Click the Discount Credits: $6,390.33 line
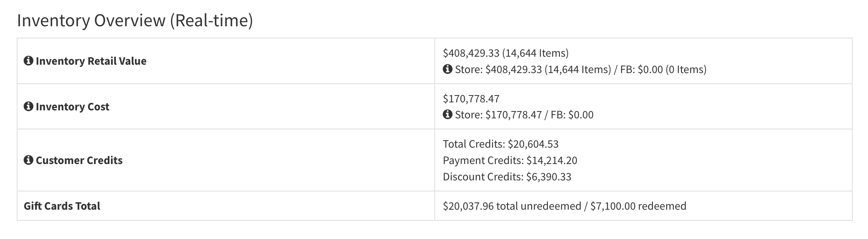This screenshot has height=239, width=868. (x=507, y=177)
